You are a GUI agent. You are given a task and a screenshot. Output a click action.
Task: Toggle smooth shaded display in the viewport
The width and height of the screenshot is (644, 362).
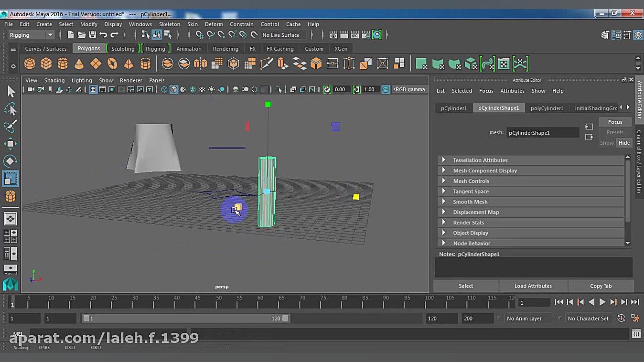click(173, 89)
